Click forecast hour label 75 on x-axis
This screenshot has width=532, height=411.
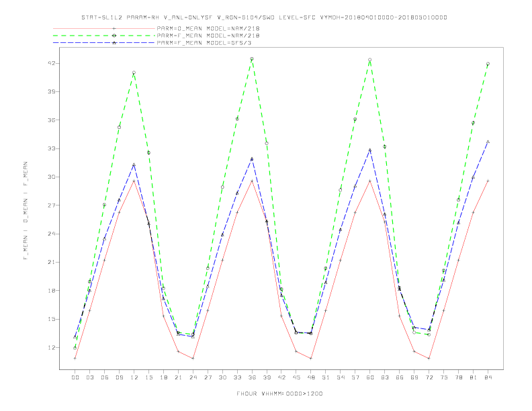click(x=444, y=377)
